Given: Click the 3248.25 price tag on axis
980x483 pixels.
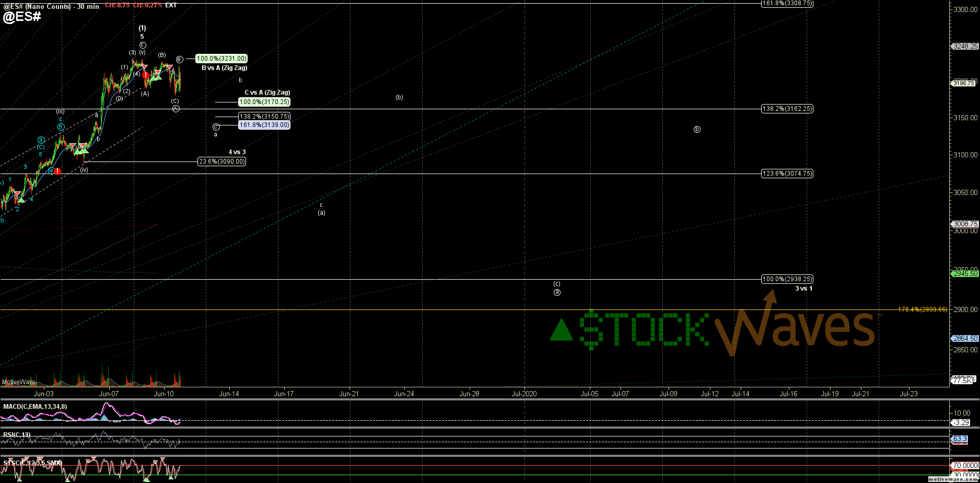Looking at the screenshot, I should (965, 46).
